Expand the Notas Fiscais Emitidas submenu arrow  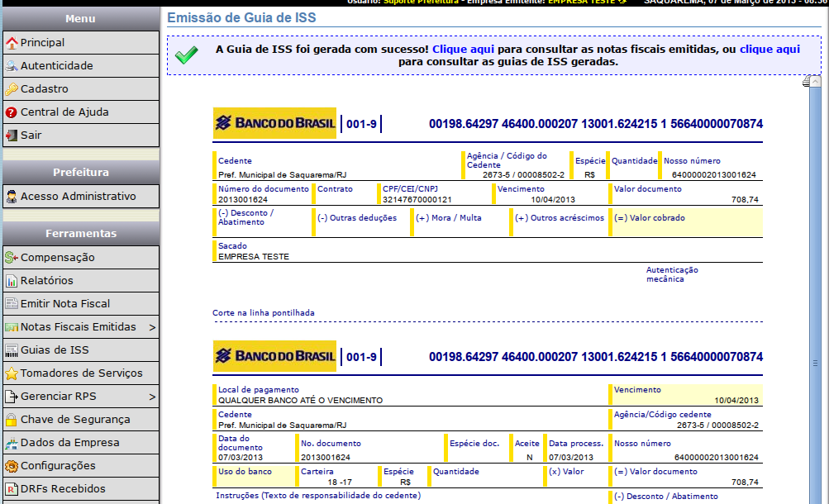152,327
